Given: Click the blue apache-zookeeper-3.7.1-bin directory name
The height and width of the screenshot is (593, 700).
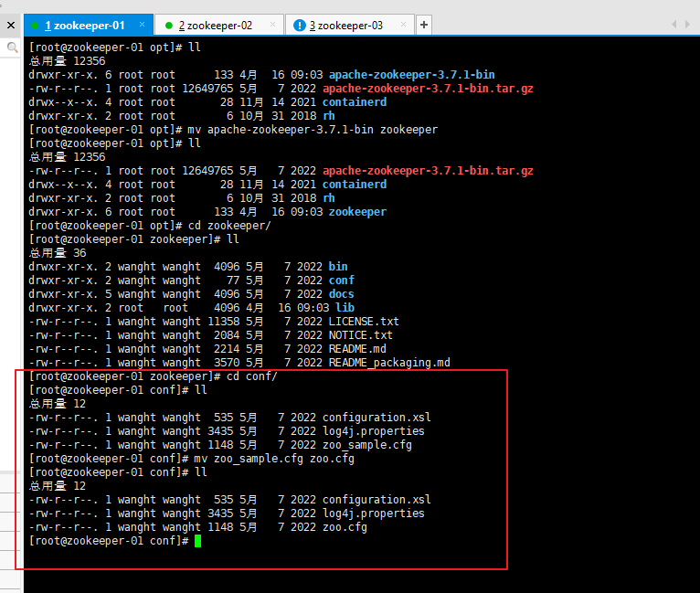Looking at the screenshot, I should pyautogui.click(x=411, y=75).
